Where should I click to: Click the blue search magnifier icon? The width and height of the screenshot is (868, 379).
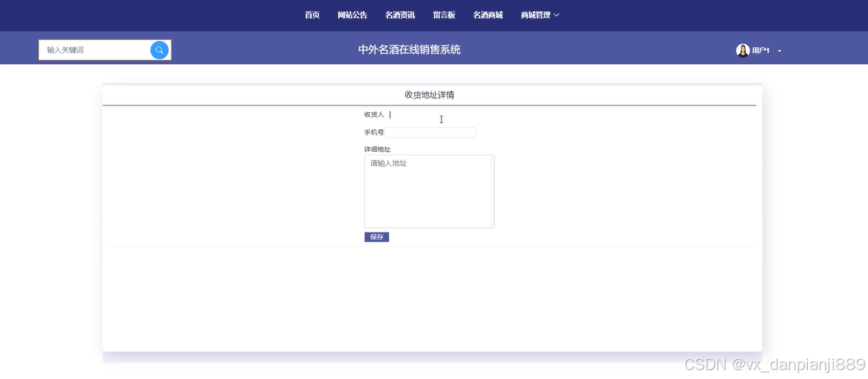(159, 50)
